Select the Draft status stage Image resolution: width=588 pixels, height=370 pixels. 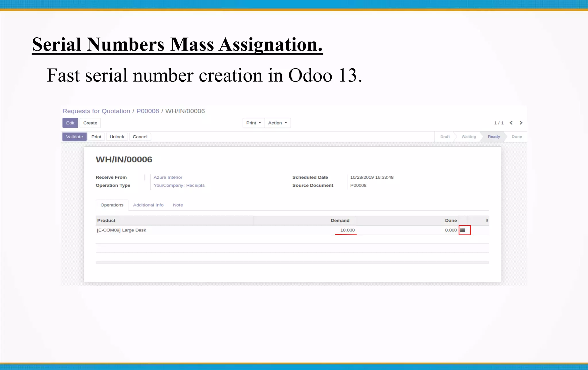pyautogui.click(x=445, y=137)
